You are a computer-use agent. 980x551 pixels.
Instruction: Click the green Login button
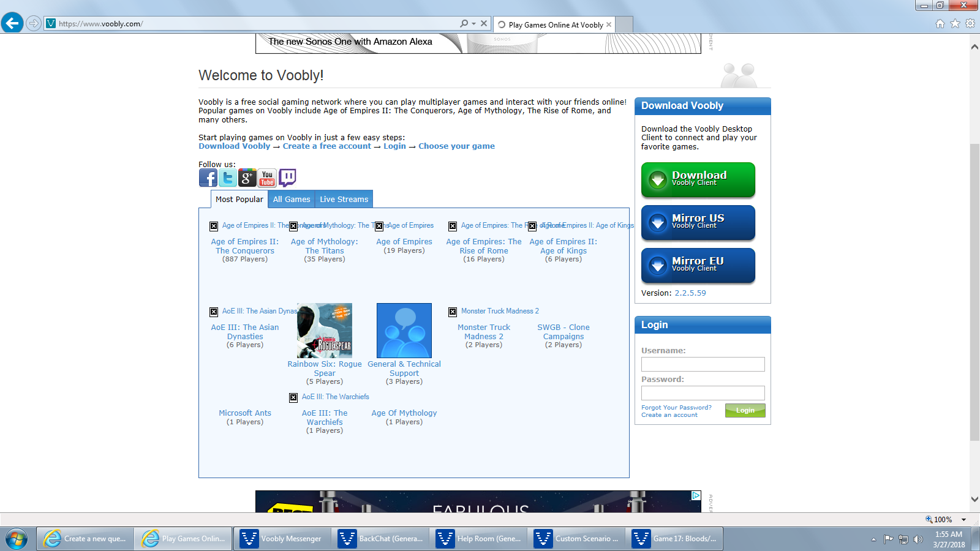coord(745,410)
